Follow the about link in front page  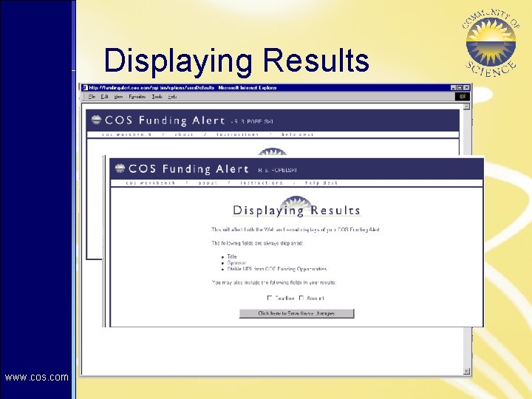pos(208,183)
